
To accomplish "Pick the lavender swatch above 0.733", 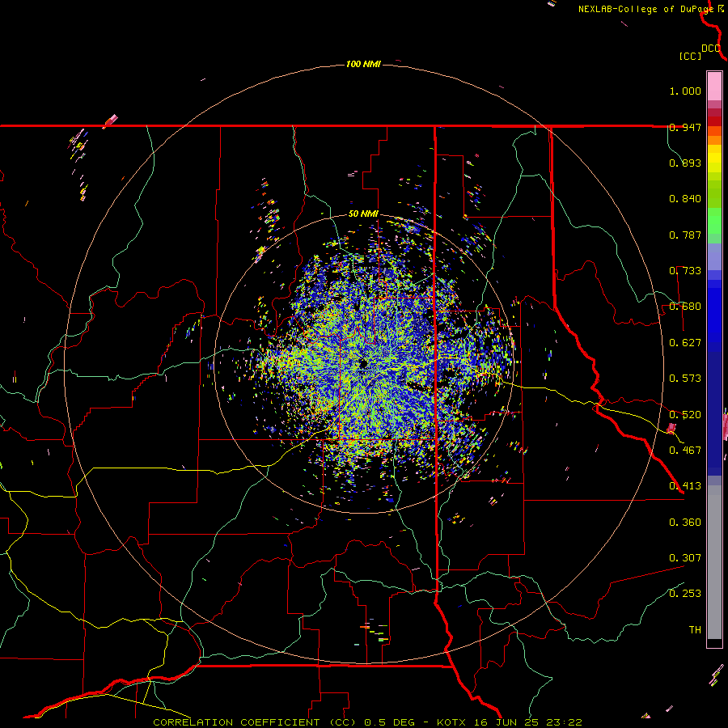I will click(x=714, y=256).
